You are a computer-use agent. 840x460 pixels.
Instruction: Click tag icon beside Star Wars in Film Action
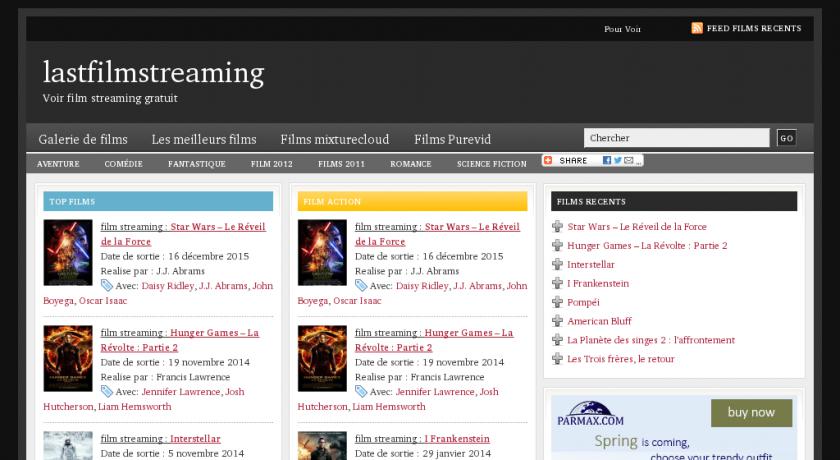(361, 285)
